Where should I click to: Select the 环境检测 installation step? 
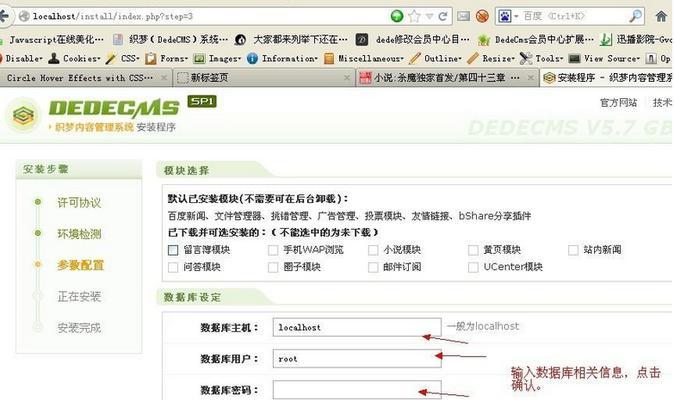[79, 234]
